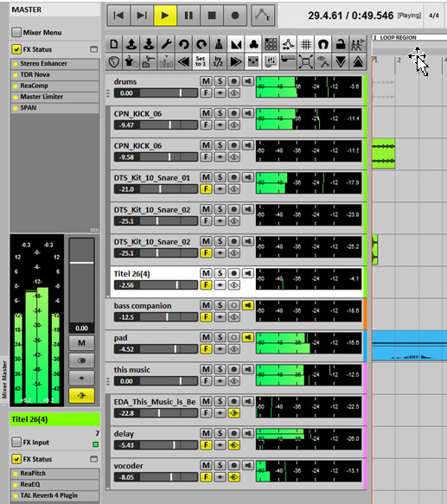Image resolution: width=447 pixels, height=504 pixels.
Task: Mute the drums track
Action: click(206, 81)
